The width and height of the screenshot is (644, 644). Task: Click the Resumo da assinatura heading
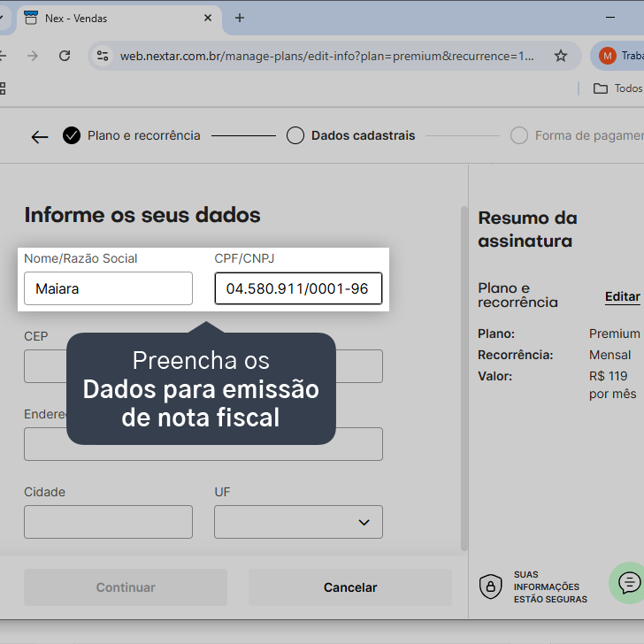tap(528, 229)
